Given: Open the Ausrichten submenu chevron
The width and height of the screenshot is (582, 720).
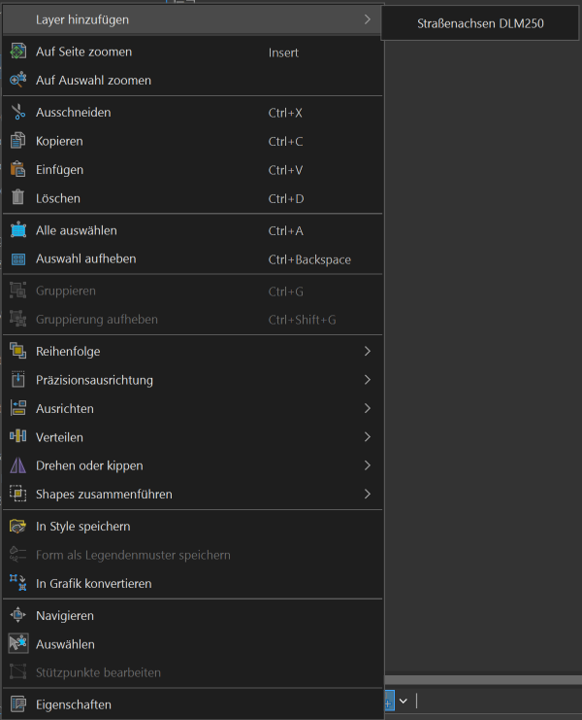Looking at the screenshot, I should (x=367, y=408).
